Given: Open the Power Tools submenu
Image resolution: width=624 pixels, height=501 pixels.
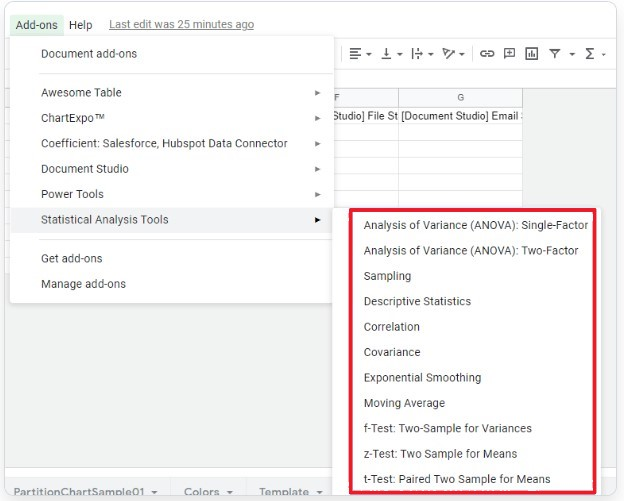Looking at the screenshot, I should tap(171, 195).
